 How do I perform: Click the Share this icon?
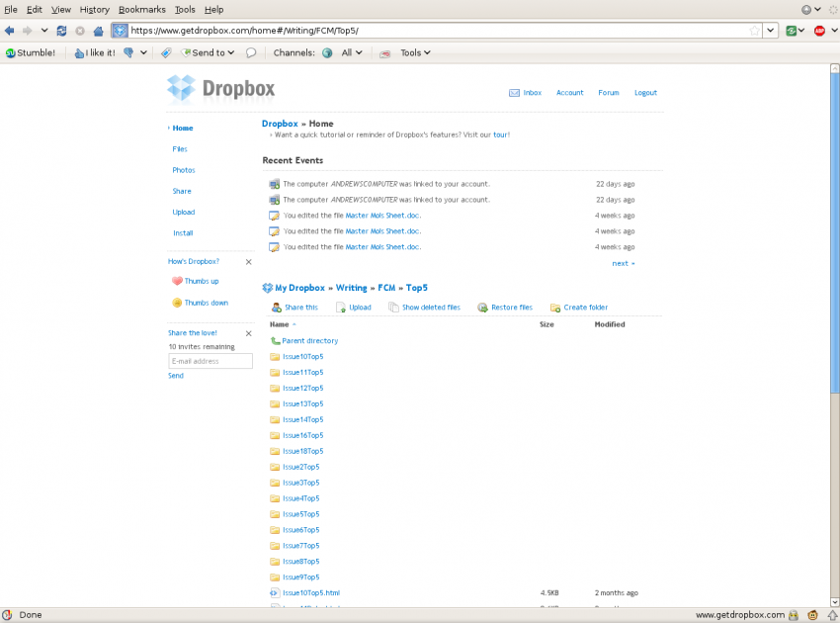click(x=277, y=308)
